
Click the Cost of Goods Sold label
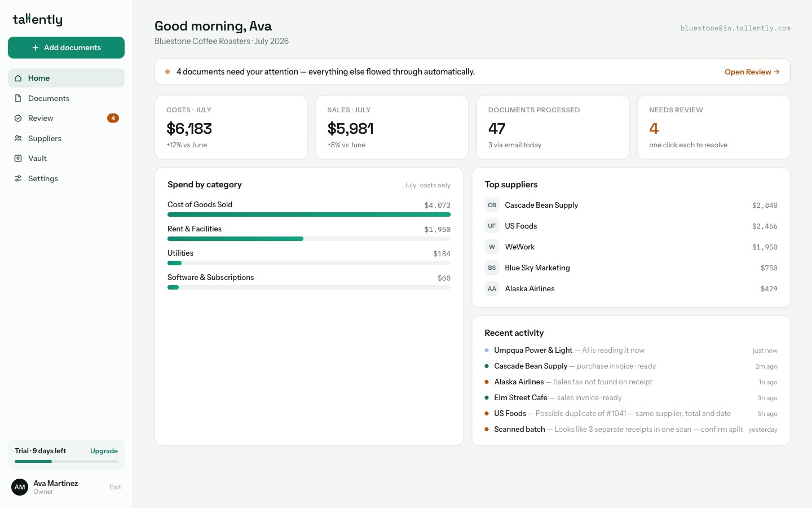tap(200, 205)
